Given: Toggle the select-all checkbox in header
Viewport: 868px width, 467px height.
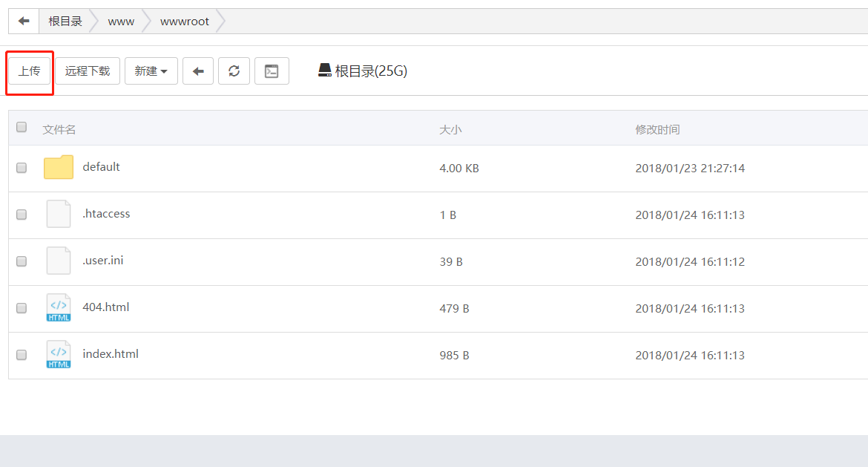Looking at the screenshot, I should tap(22, 127).
